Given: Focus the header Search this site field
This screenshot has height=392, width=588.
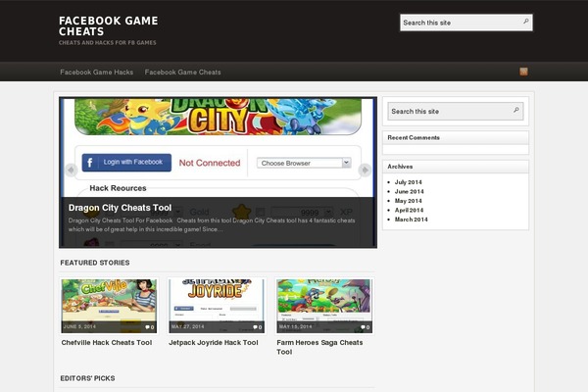Looking at the screenshot, I should [466, 23].
